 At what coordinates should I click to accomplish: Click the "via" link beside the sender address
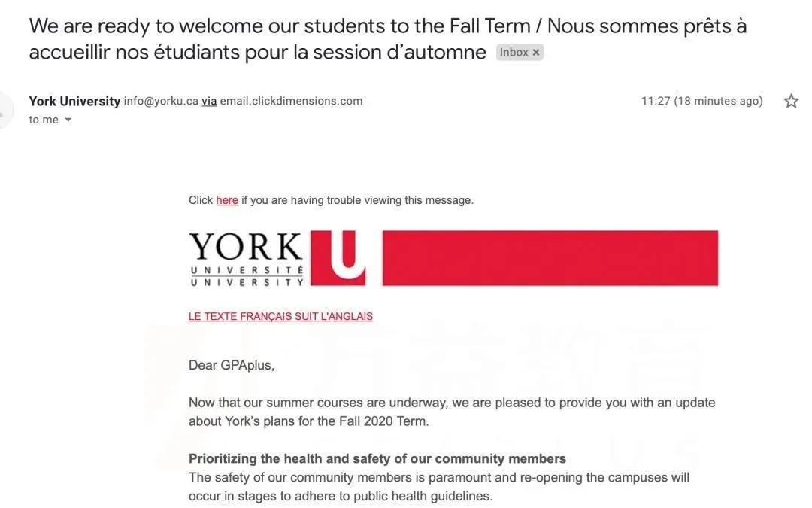(x=209, y=101)
